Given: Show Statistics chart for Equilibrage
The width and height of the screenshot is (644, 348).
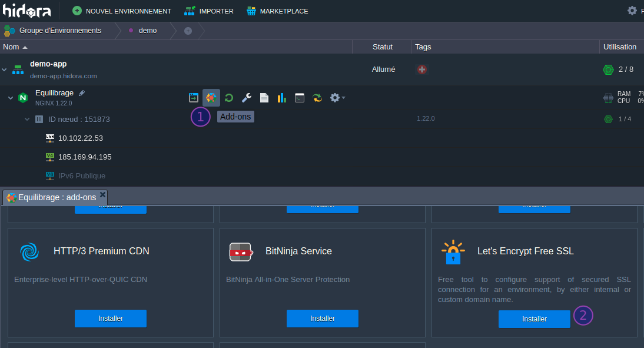Looking at the screenshot, I should pos(282,98).
